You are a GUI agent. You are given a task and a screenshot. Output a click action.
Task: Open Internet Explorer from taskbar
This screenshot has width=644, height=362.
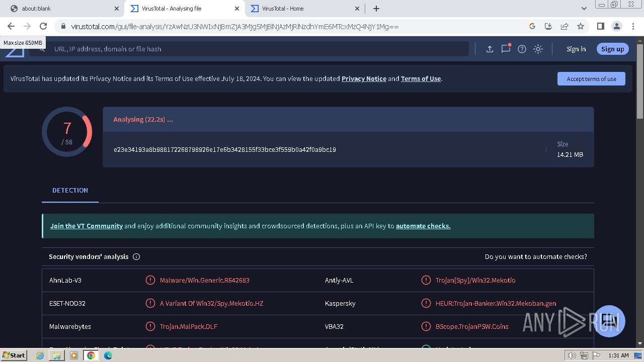point(40,355)
